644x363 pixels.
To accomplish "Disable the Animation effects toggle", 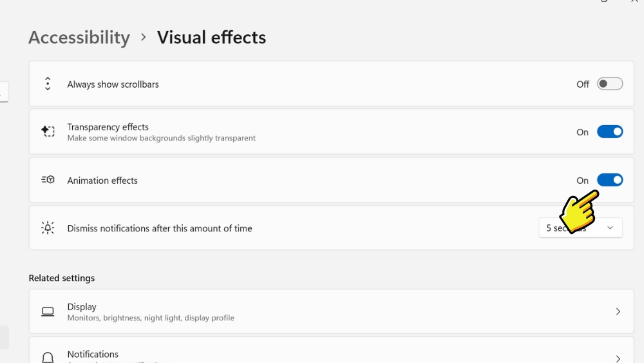I will (609, 180).
